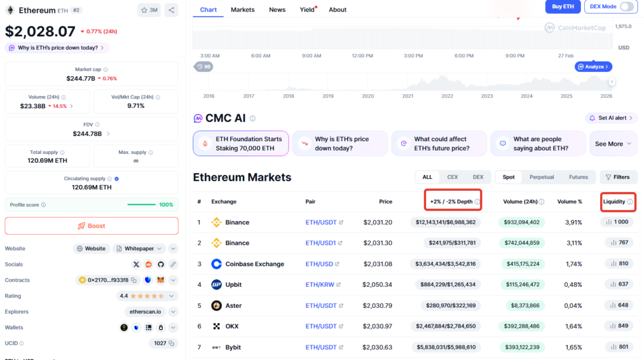Screen dimensions: 644x360
Task: Switch to the News tab
Action: 278,9
